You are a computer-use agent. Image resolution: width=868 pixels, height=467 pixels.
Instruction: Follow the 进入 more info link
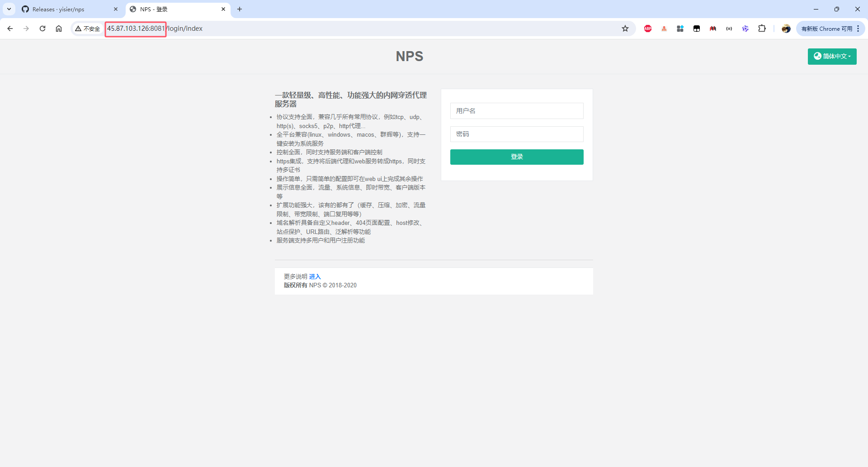point(315,276)
